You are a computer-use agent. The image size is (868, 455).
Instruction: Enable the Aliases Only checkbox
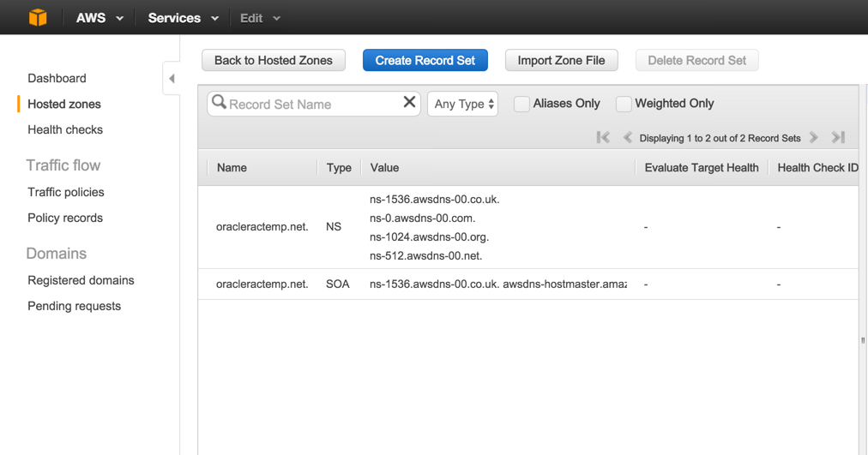pyautogui.click(x=521, y=104)
